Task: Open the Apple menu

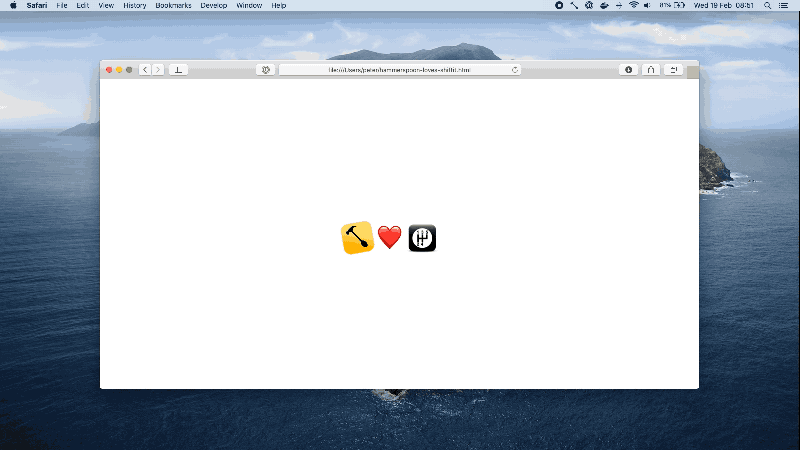Action: click(13, 6)
